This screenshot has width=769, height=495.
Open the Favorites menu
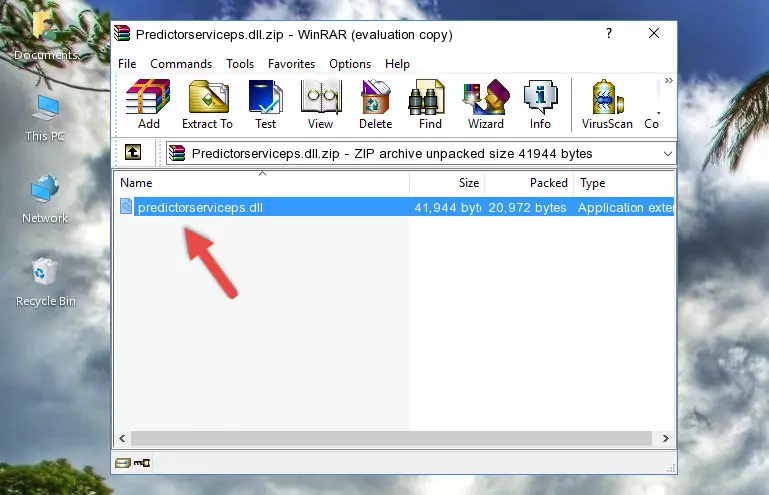(291, 64)
